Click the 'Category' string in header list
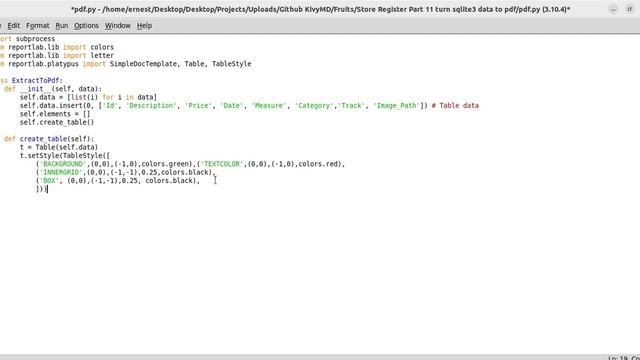640x360 pixels. (314, 106)
